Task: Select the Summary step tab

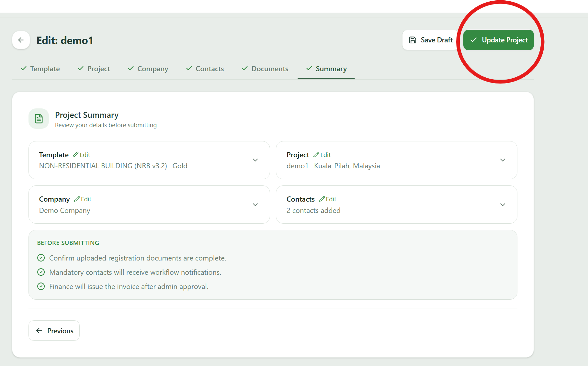Action: [x=326, y=69]
